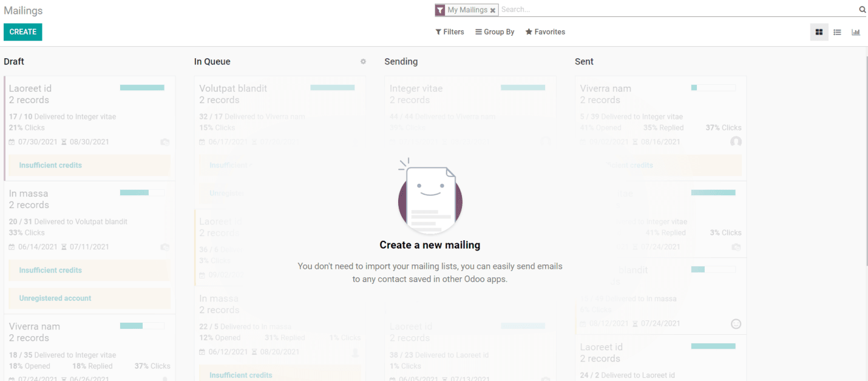Click the Mailings page title
Screen dimensions: 868x381
coord(23,11)
